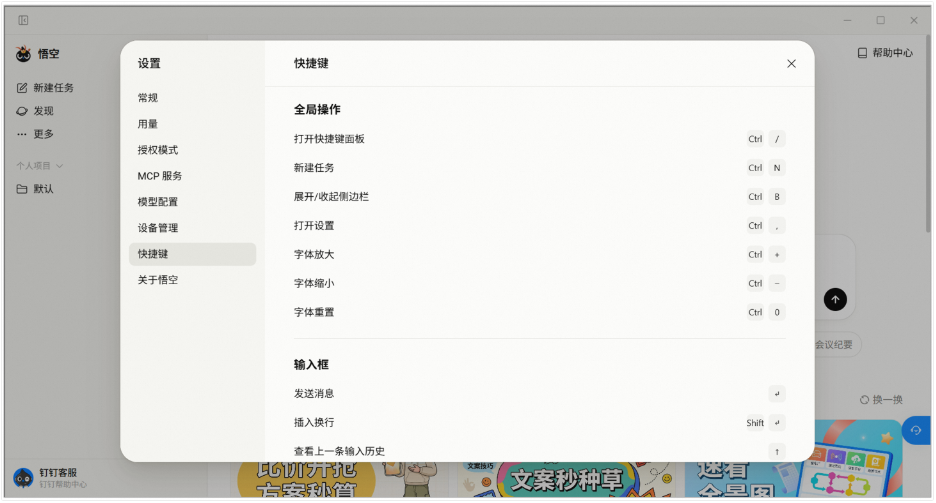This screenshot has width=936, height=503.
Task: Click the 发现 planet icon
Action: click(22, 111)
